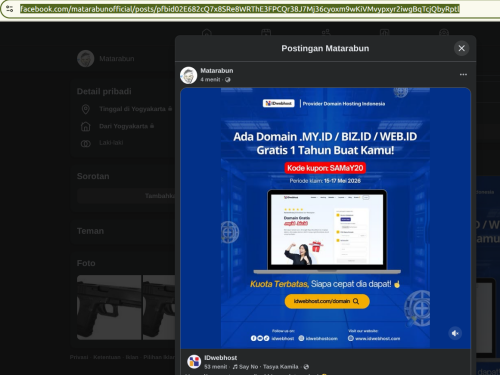The height and width of the screenshot is (375, 500).
Task: Open the three-dot post options menu
Action: coord(463,74)
